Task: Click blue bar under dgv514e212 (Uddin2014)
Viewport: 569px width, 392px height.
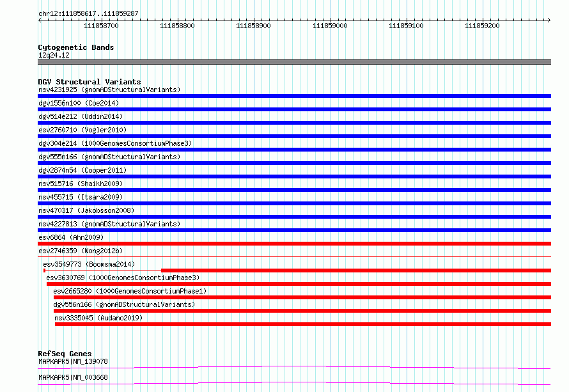Action: (x=294, y=123)
